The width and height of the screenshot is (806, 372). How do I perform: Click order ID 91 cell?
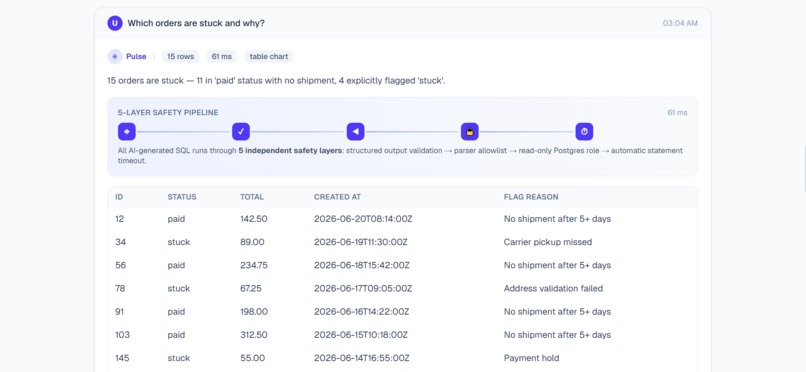click(120, 311)
